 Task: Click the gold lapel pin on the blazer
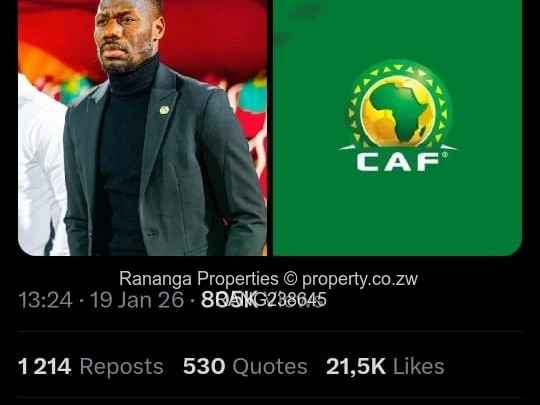[x=164, y=110]
